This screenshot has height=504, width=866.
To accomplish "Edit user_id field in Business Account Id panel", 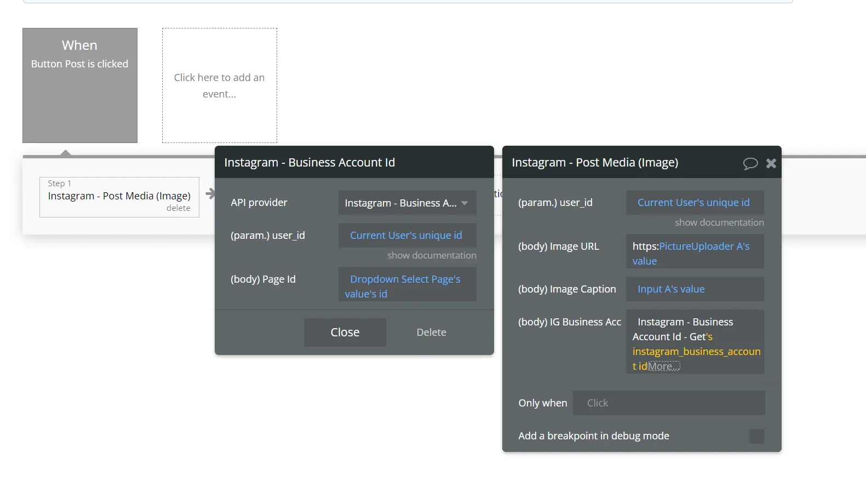I will coord(408,236).
